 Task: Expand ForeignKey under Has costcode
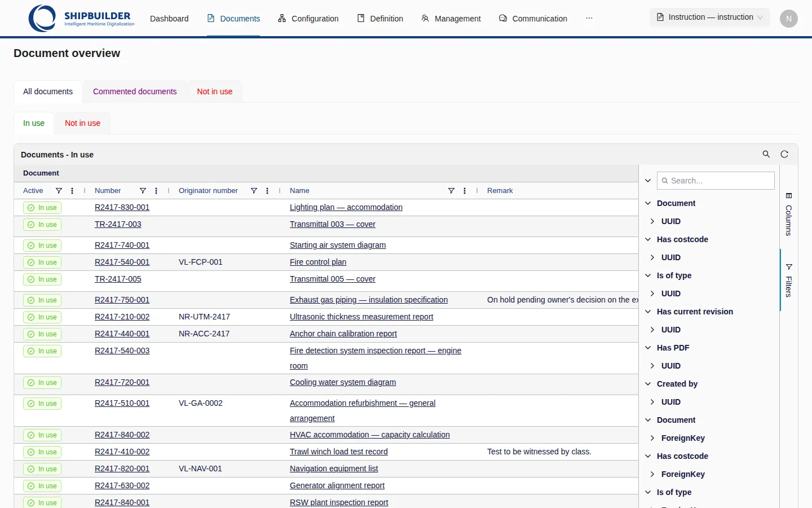click(x=652, y=474)
